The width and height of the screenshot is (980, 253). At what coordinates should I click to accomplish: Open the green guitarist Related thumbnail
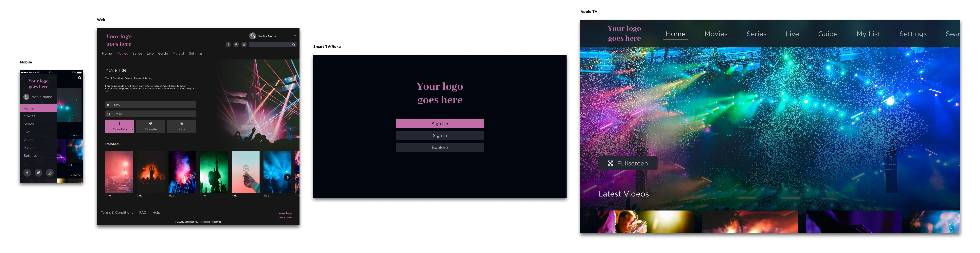click(214, 172)
